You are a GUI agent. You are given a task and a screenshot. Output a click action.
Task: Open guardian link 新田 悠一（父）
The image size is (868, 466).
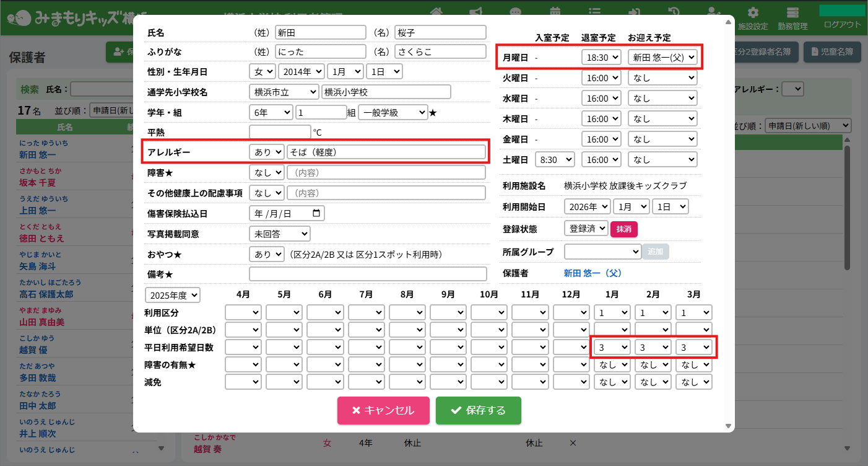[592, 273]
